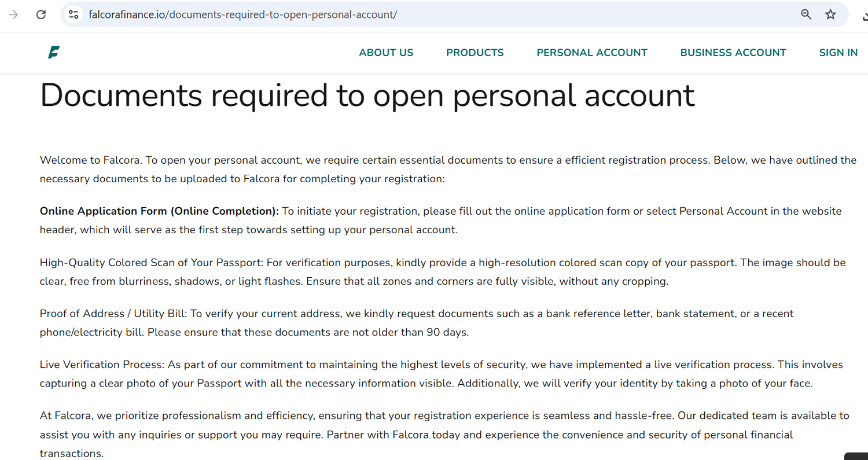Click the Falcora logo in the header
Screen dimensions: 868x460
point(54,53)
